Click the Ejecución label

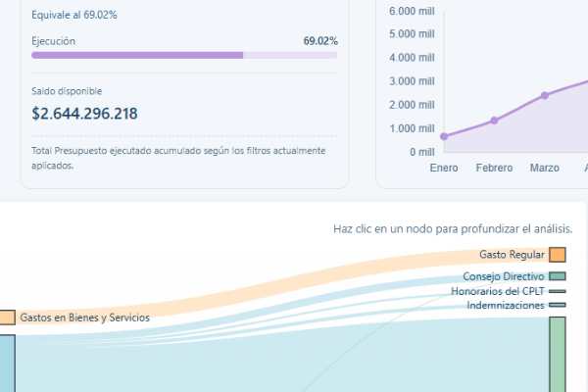coord(53,41)
